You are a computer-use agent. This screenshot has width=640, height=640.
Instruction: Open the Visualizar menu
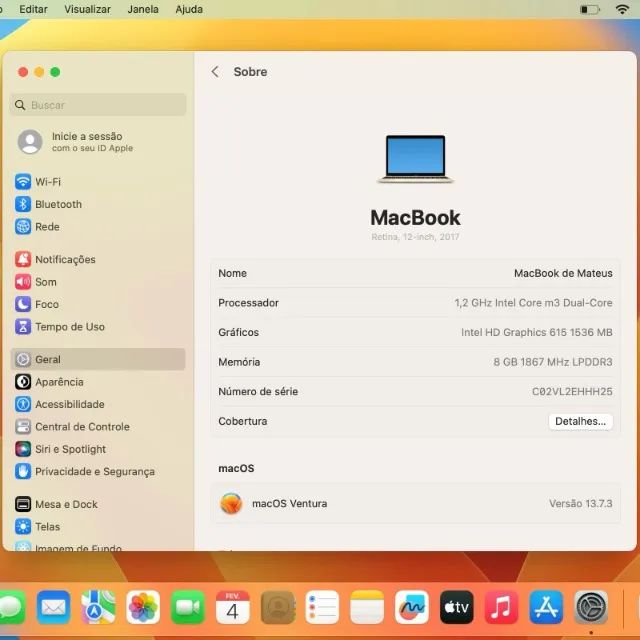87,9
